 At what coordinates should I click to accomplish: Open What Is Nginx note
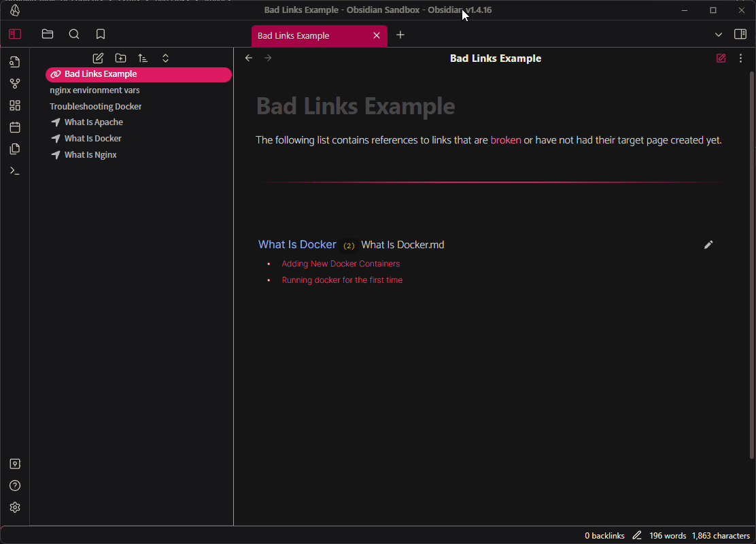[90, 155]
